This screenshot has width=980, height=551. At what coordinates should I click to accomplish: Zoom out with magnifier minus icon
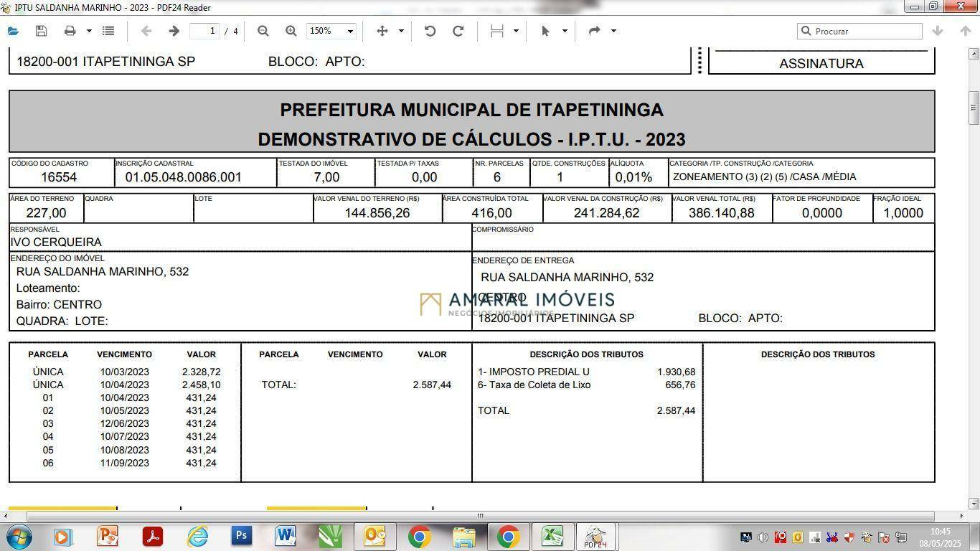pos(263,31)
